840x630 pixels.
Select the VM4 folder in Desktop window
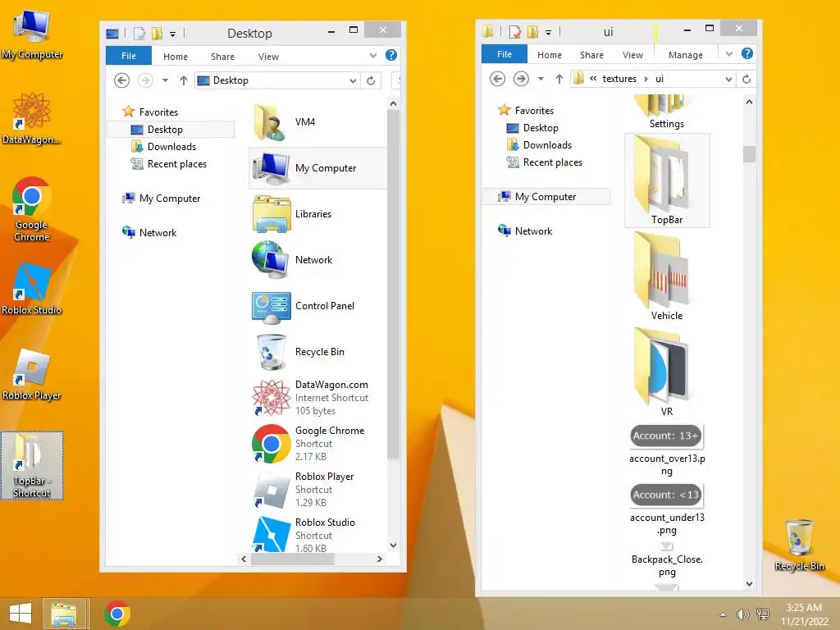pos(317,122)
